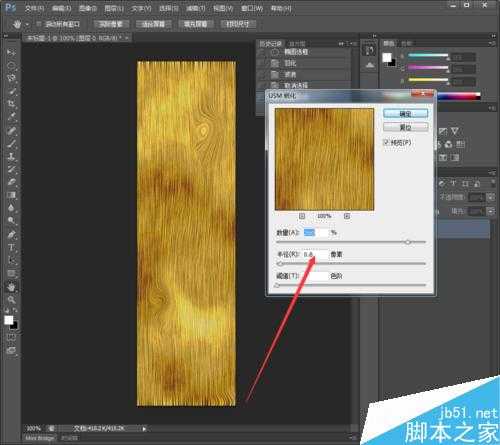
Task: Open the 窗口 (Window) menu
Action: [x=252, y=8]
